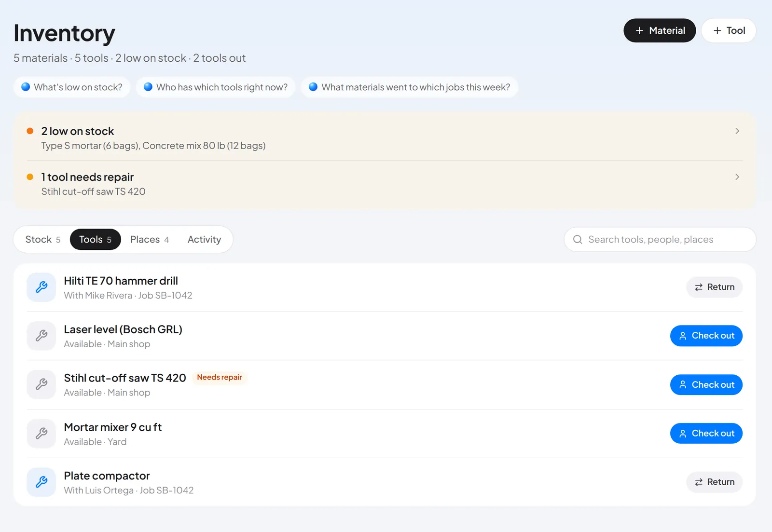Click the Plate compactor wrench icon
The image size is (772, 532).
point(41,482)
